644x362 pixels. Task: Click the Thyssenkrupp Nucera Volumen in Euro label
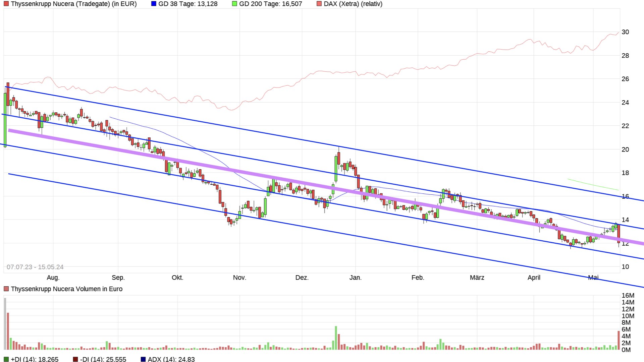66,289
